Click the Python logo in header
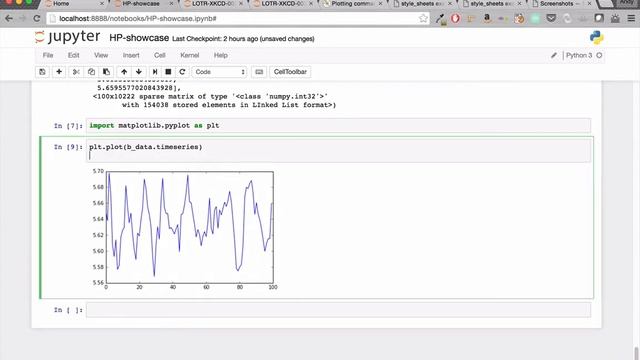 [x=596, y=38]
